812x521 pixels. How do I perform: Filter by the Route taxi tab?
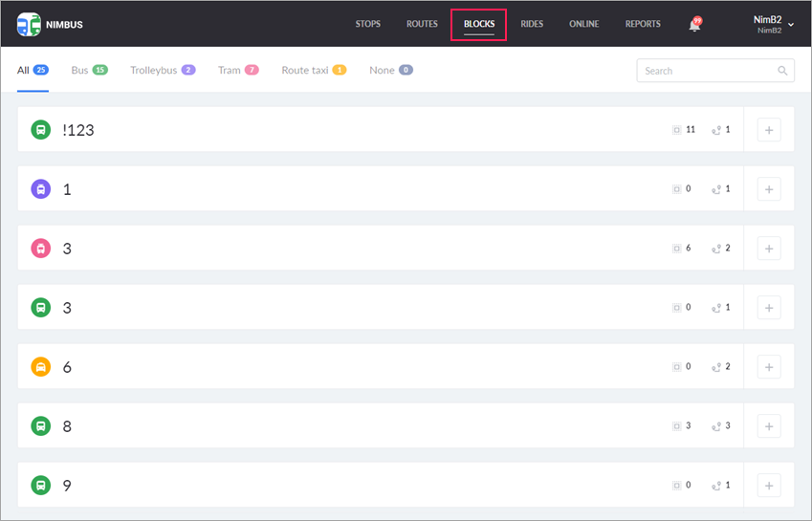[x=314, y=71]
